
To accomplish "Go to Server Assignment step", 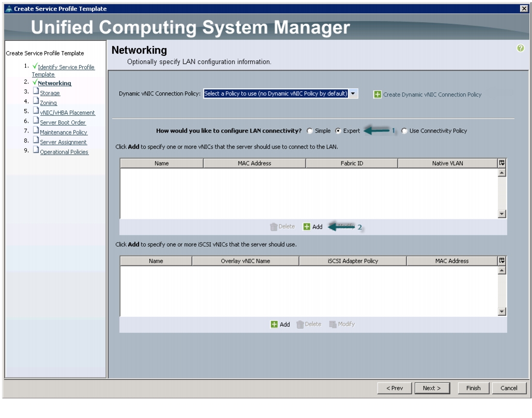I will click(x=63, y=142).
